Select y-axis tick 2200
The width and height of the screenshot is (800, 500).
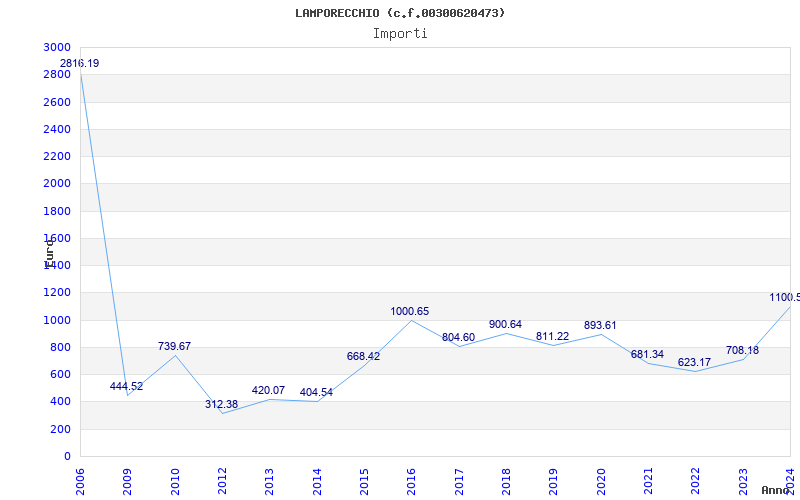tap(57, 156)
